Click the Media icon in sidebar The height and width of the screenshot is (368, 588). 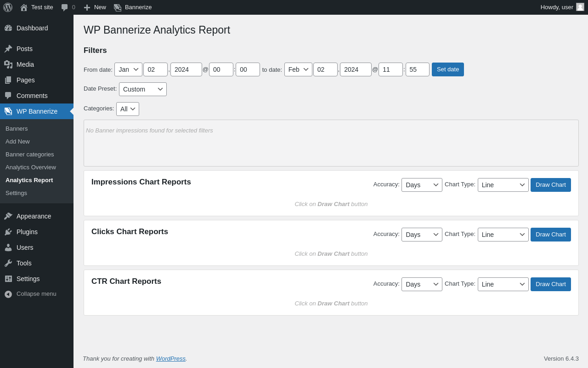coord(8,64)
